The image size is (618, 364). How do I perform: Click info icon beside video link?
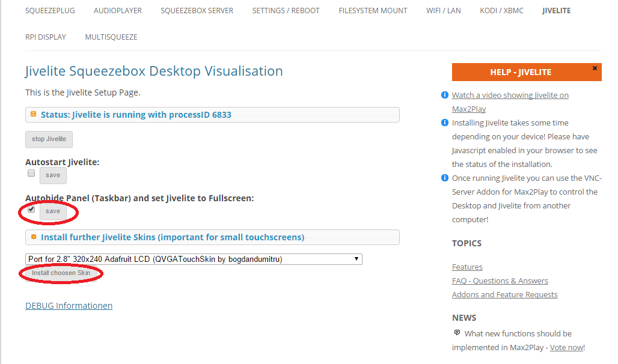tap(445, 95)
